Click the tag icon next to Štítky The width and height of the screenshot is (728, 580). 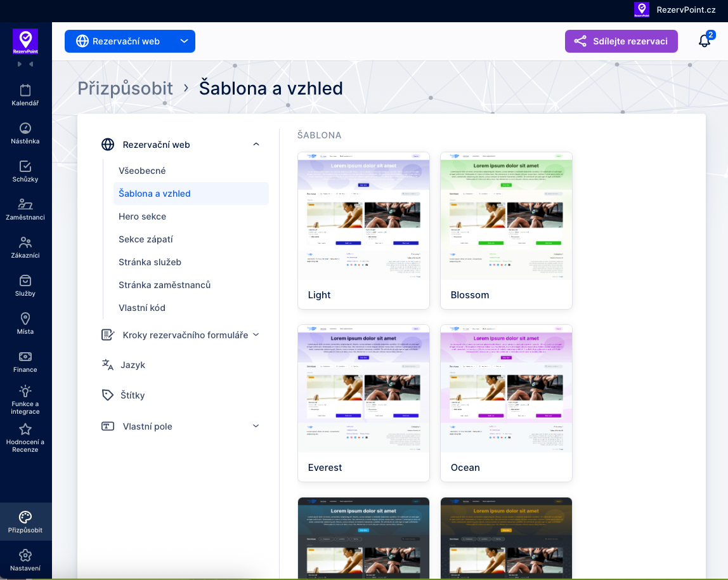pyautogui.click(x=108, y=395)
